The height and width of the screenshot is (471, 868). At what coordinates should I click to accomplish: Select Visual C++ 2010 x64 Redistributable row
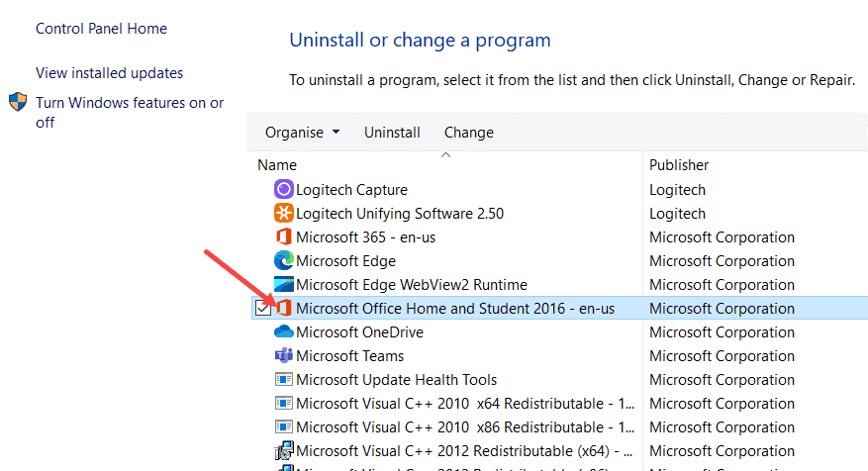point(559,404)
